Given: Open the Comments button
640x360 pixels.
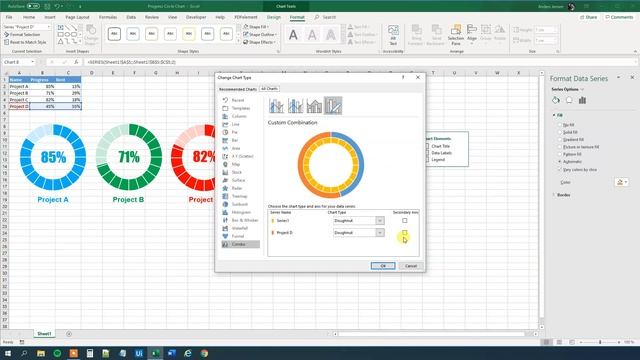Looking at the screenshot, I should click(x=619, y=17).
